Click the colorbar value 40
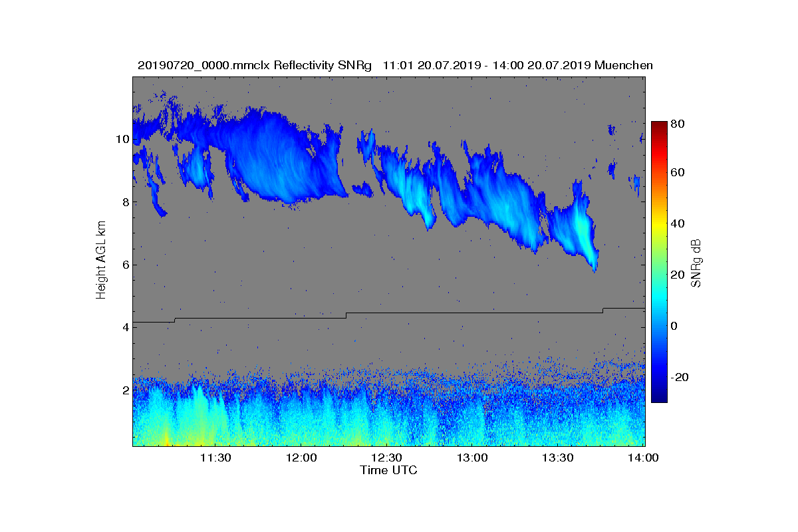 click(x=678, y=224)
